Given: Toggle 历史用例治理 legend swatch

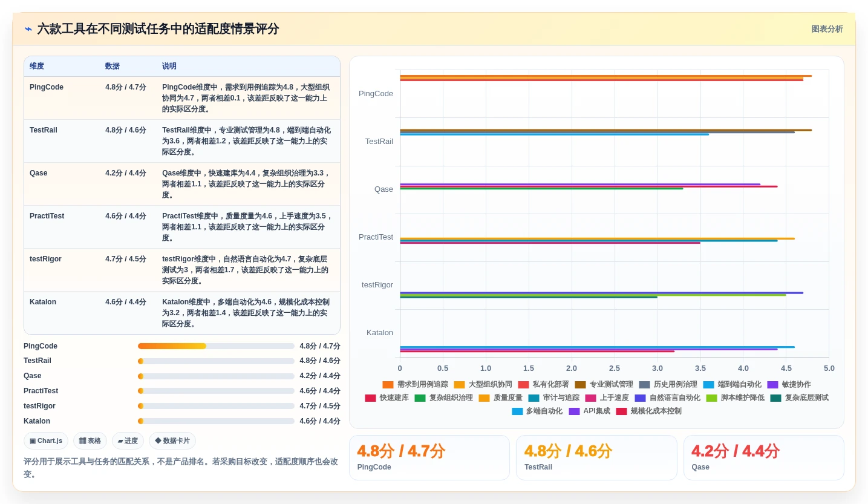Looking at the screenshot, I should 644,385.
